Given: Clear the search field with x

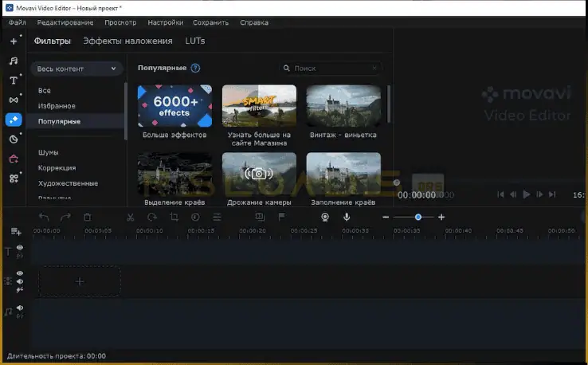Looking at the screenshot, I should click(x=374, y=68).
